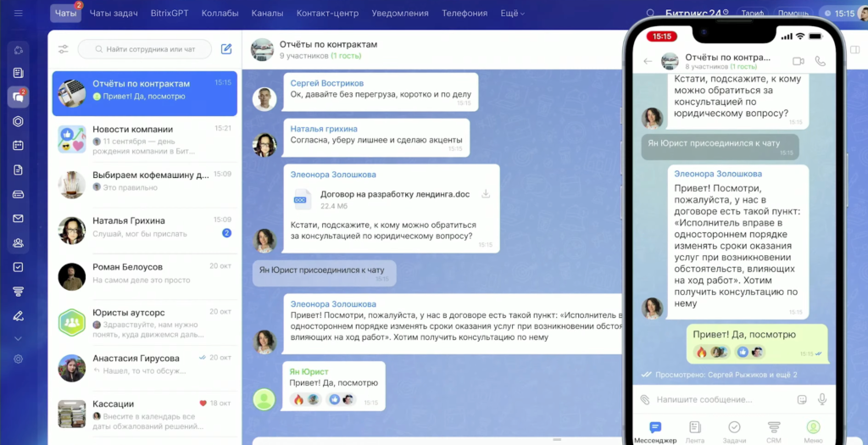This screenshot has width=868, height=445.
Task: Toggle the fire reaction on the phone message
Action: coord(712,352)
